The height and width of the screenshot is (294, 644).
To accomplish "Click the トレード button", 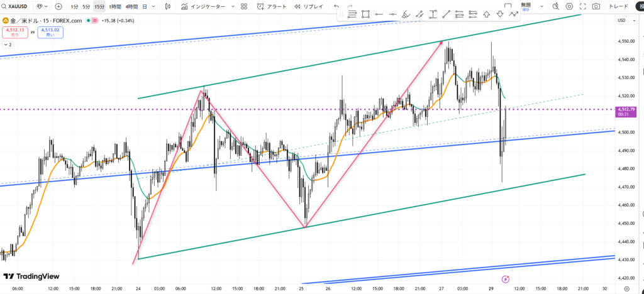I will [619, 6].
